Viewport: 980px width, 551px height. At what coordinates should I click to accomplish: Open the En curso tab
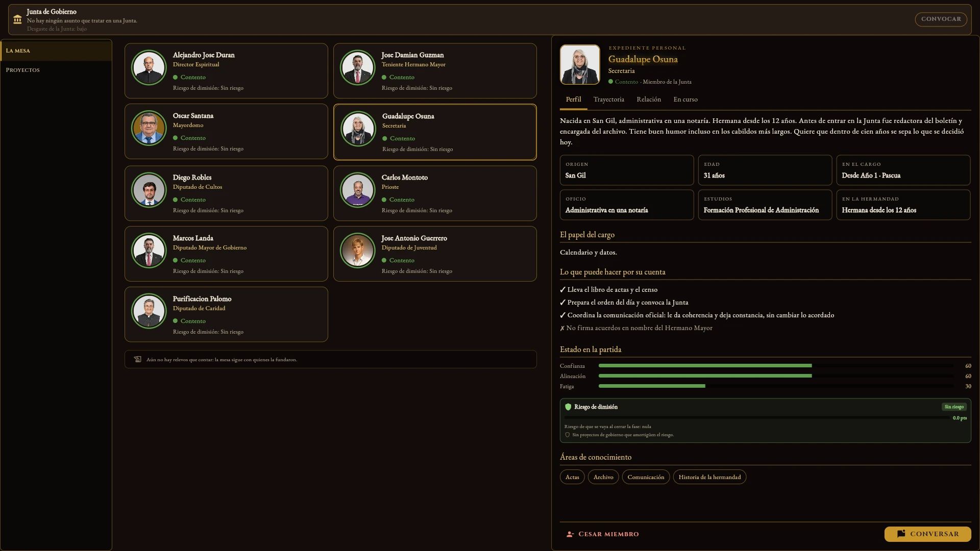point(685,99)
